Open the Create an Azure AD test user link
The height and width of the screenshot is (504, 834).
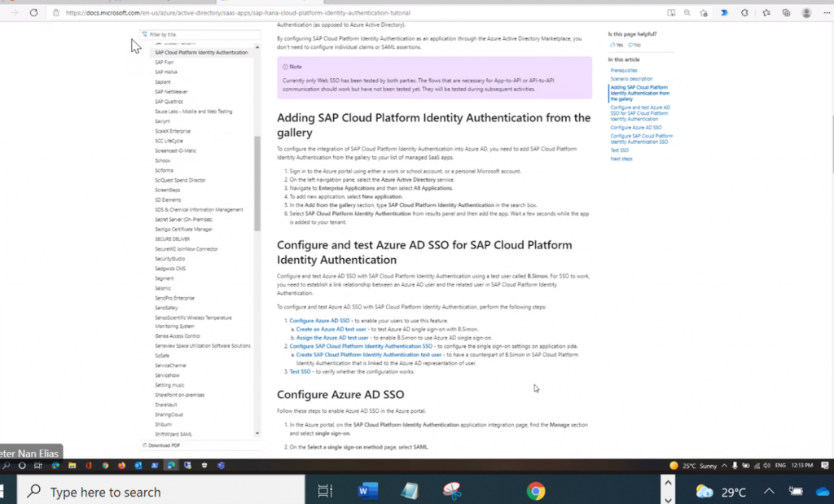pos(331,330)
